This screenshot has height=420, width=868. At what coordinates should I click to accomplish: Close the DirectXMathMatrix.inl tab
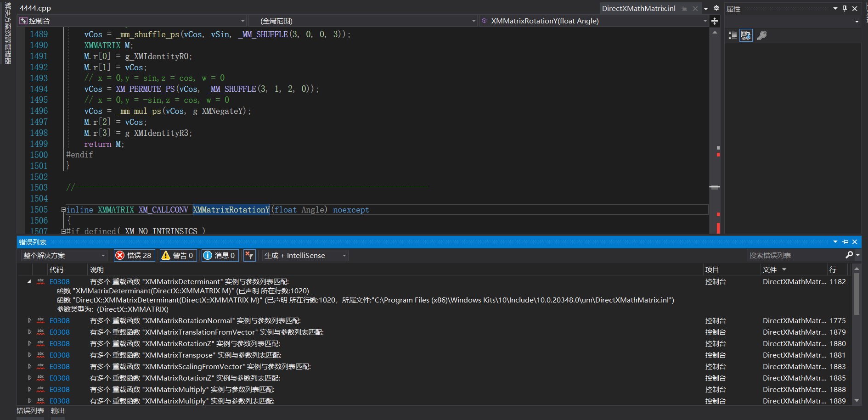[x=695, y=8]
